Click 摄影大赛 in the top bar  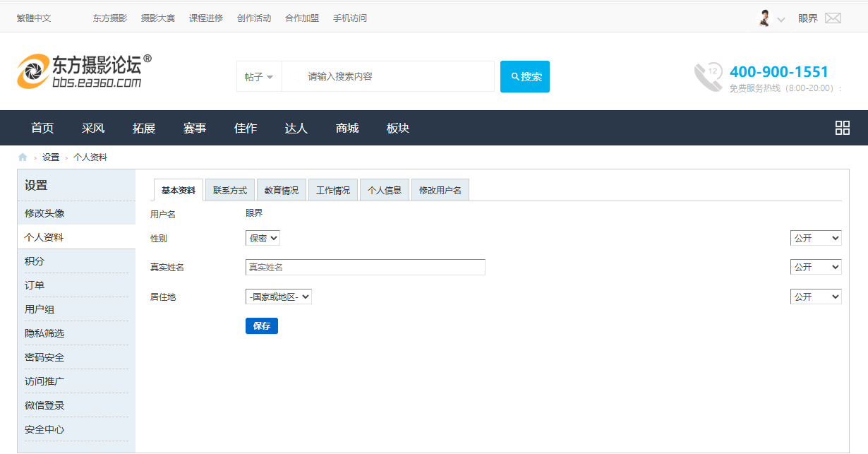coord(158,18)
